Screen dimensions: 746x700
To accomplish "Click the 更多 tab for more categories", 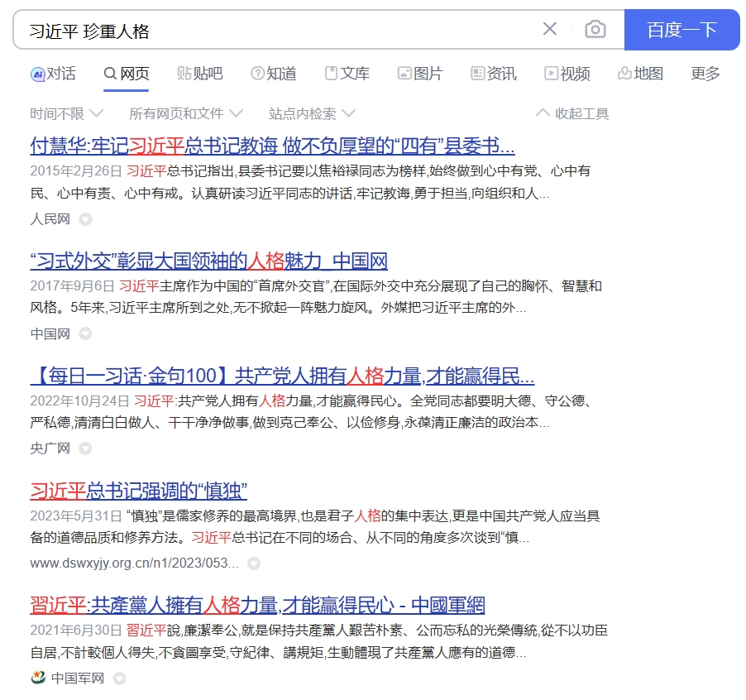I will click(x=705, y=74).
